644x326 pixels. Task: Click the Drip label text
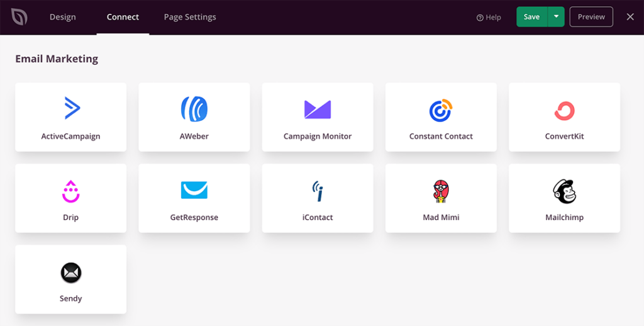point(70,218)
